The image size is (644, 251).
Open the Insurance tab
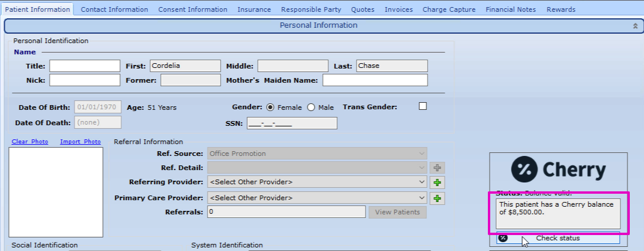point(254,9)
